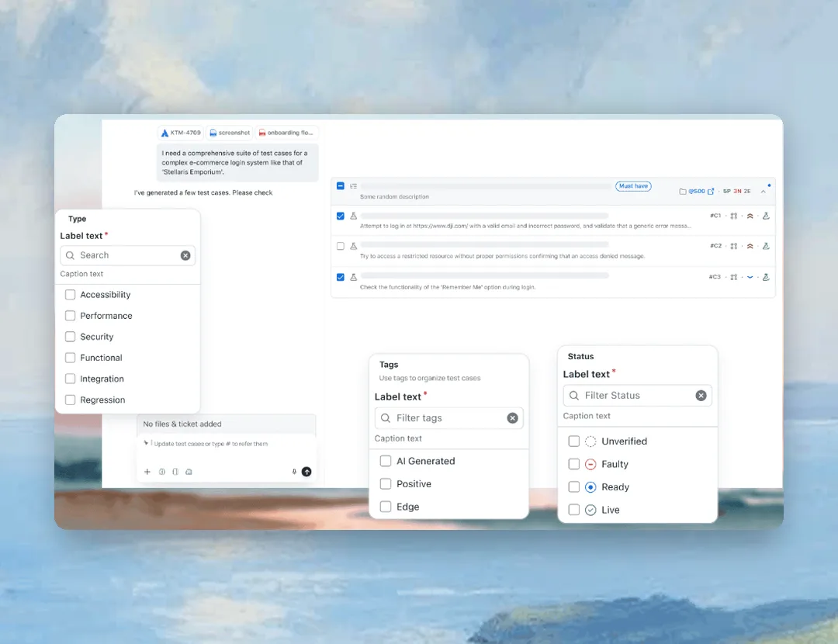
Task: Click the linked-nodes icon on #C2 row
Action: pyautogui.click(x=734, y=247)
